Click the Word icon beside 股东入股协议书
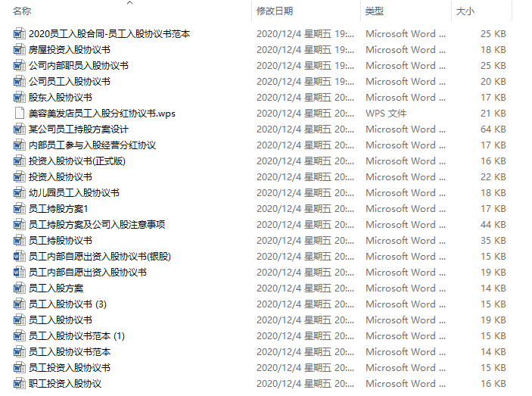The image size is (532, 396). coord(20,98)
